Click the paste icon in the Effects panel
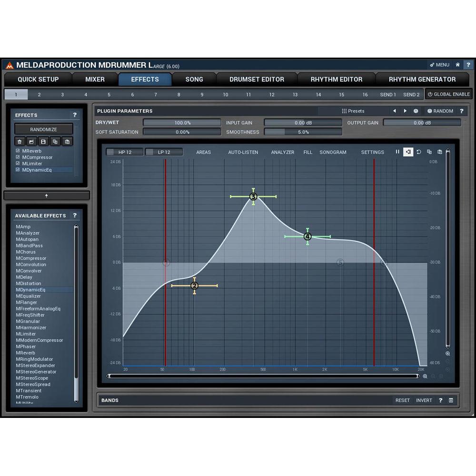Screen dimensions: 476x476 click(68, 141)
